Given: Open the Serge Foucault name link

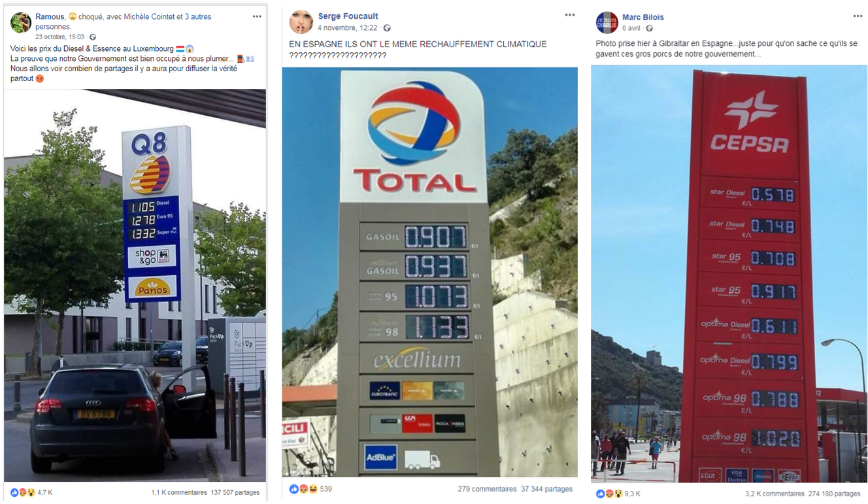Looking at the screenshot, I should (348, 16).
